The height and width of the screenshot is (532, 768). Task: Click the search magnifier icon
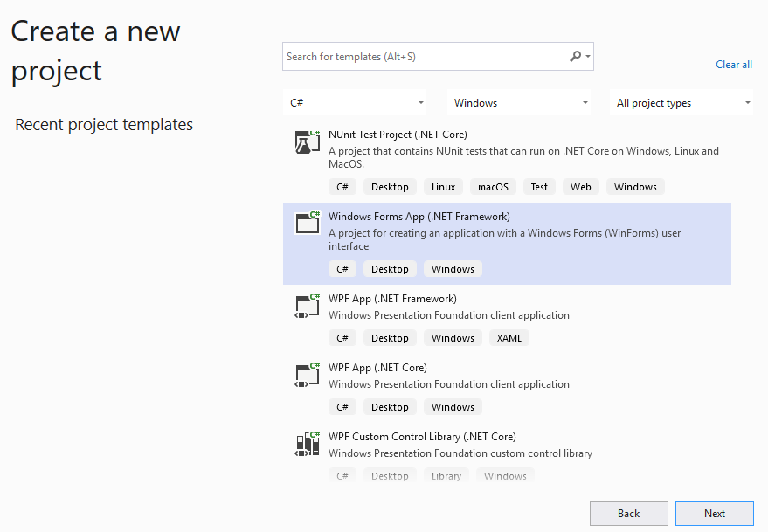(575, 56)
